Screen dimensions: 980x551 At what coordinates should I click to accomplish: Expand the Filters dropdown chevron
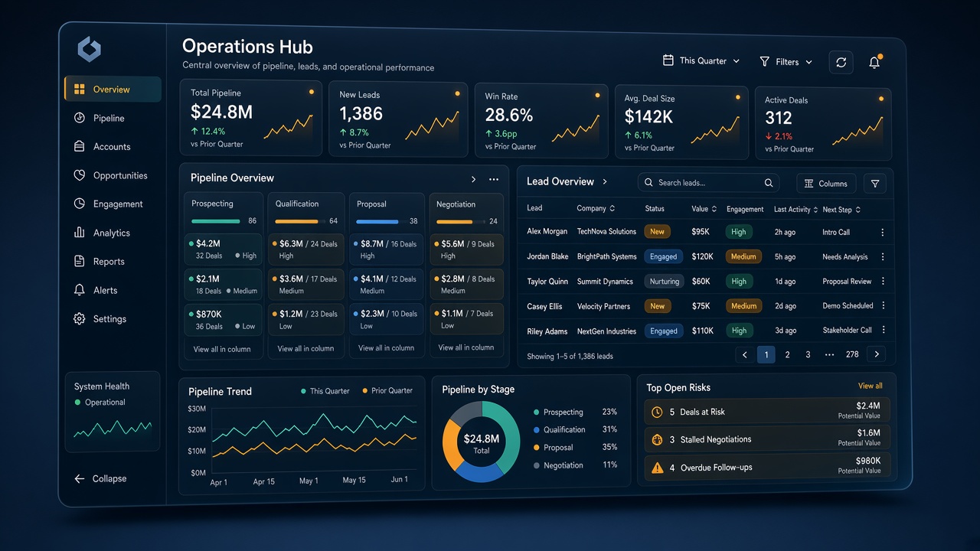click(809, 62)
